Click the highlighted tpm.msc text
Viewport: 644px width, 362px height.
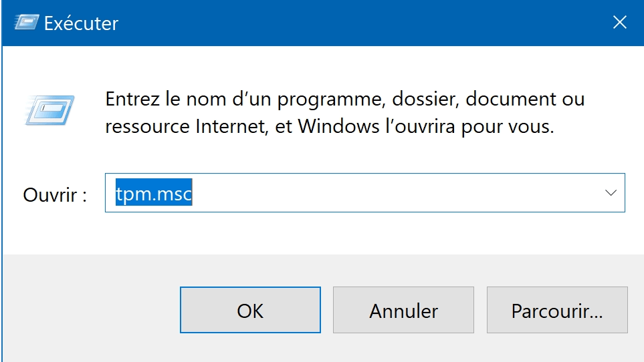[x=154, y=193]
